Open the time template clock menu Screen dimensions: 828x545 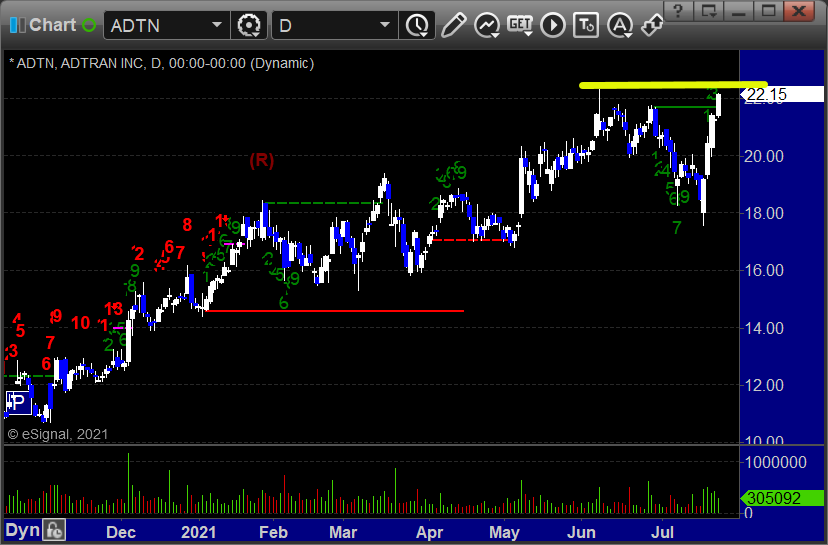pos(417,25)
